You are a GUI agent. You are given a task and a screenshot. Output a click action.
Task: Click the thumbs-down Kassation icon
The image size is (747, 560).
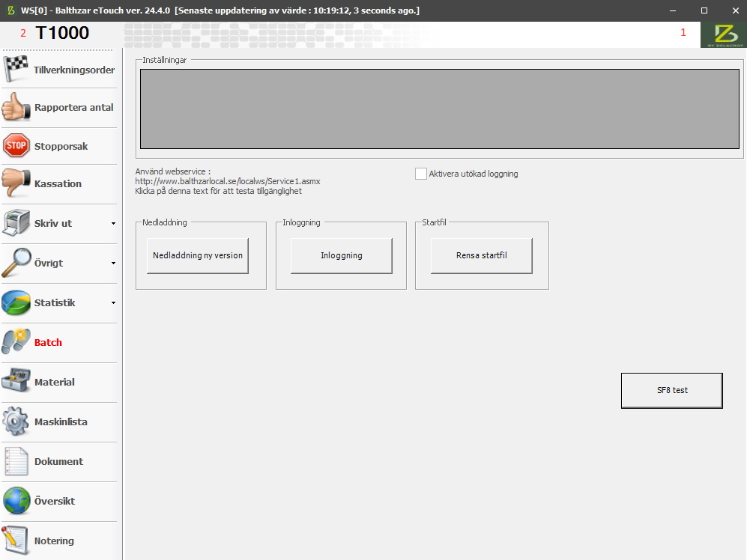click(x=16, y=183)
